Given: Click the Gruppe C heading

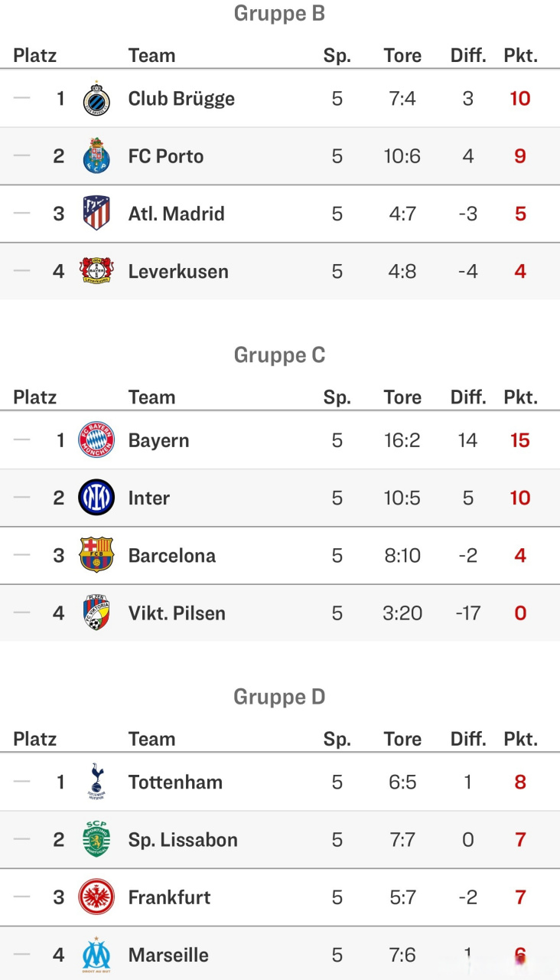Looking at the screenshot, I should click(279, 355).
